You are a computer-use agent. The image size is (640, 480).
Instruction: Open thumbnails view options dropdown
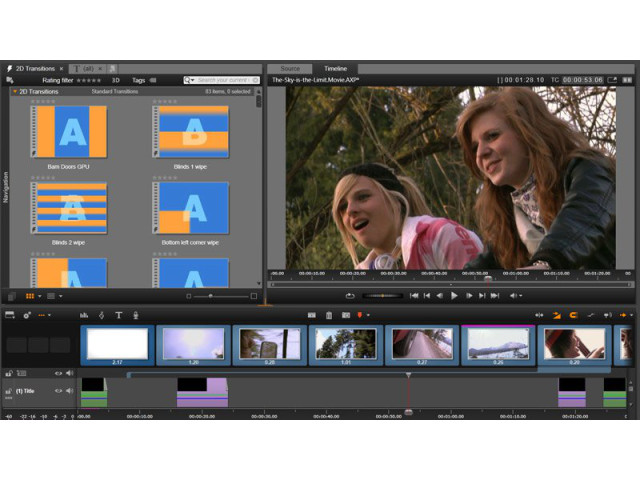coord(40,296)
